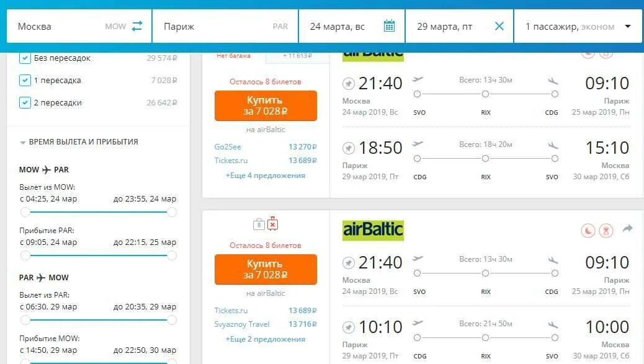Clear the return date 29 марта
The image size is (644, 364).
point(499,26)
